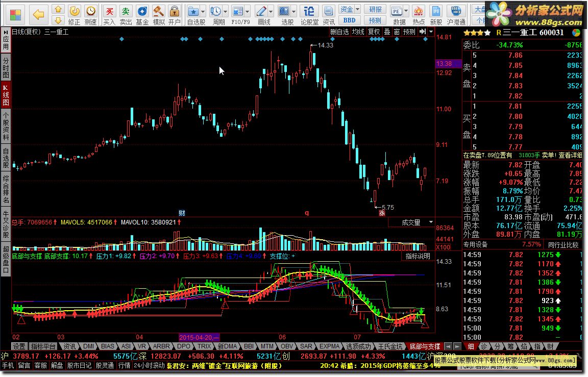Open 股市日记 in the bottom bar
This screenshot has width=588, height=377.
(x=79, y=365)
